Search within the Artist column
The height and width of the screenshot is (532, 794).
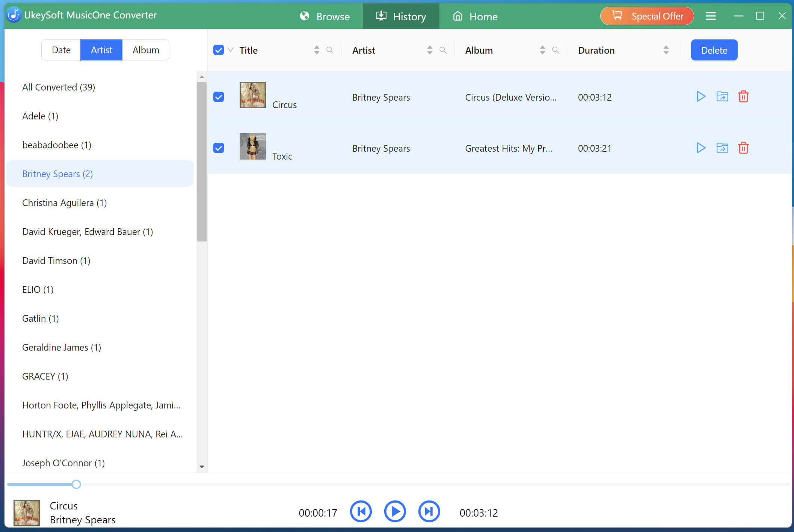pos(443,50)
